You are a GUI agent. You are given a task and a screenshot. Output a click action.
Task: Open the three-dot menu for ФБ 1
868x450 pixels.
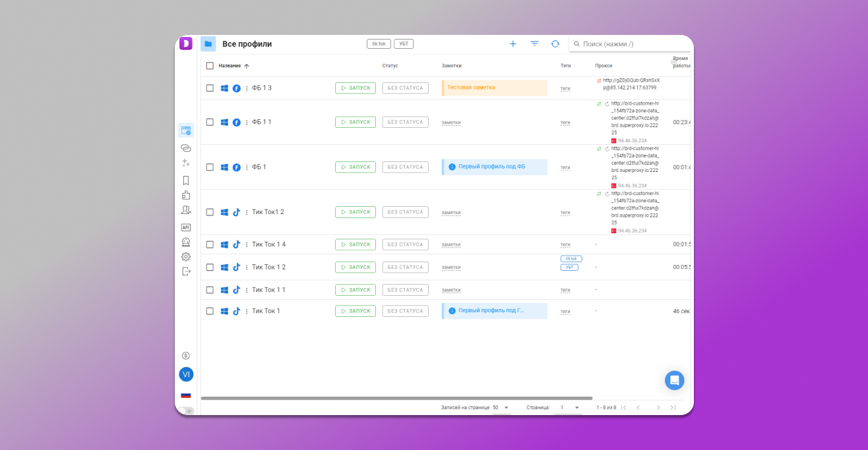point(247,167)
